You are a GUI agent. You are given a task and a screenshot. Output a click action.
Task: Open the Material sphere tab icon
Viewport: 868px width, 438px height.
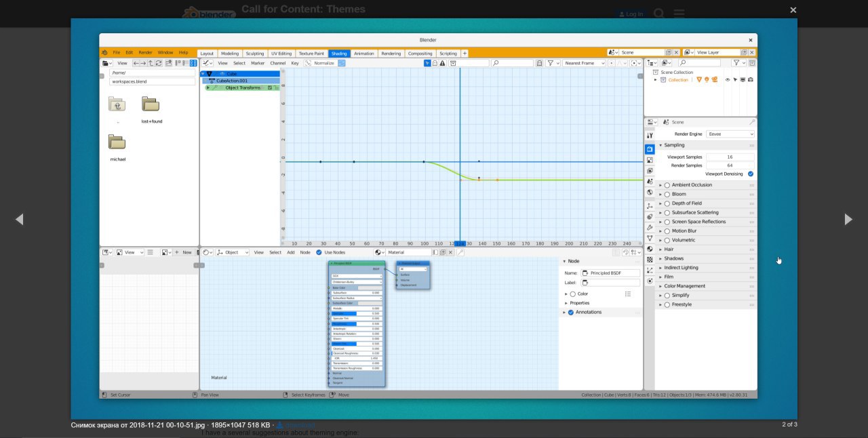[650, 249]
